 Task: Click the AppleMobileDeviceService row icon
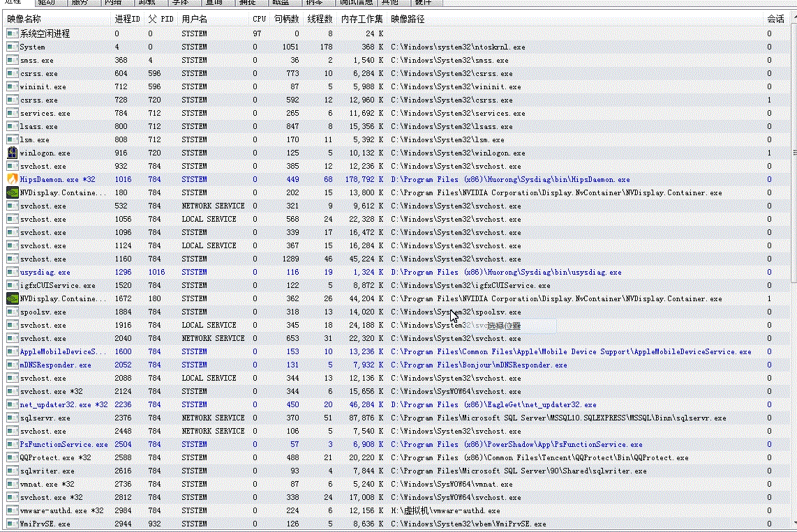(12, 351)
